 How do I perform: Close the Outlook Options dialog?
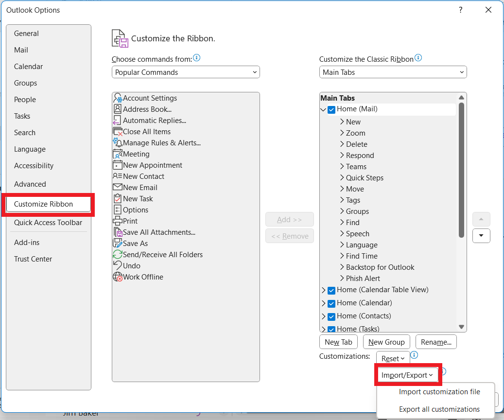(488, 10)
